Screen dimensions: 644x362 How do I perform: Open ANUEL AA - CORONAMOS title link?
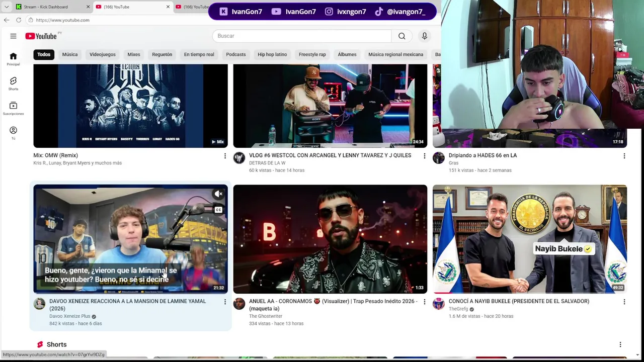(333, 305)
